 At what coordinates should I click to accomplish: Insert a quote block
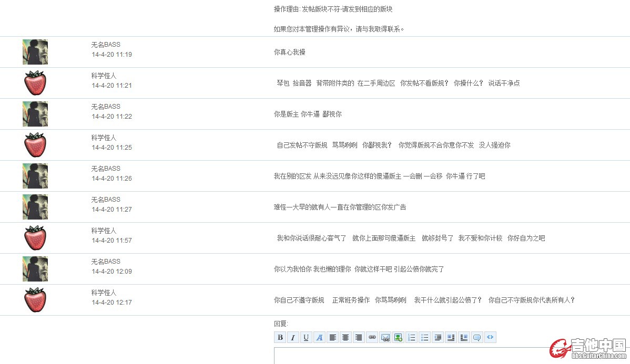[477, 338]
